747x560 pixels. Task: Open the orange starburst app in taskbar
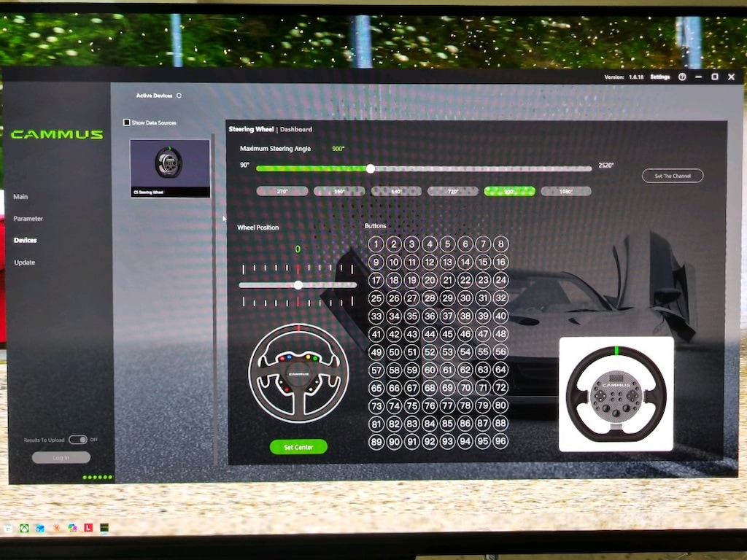pos(56,528)
